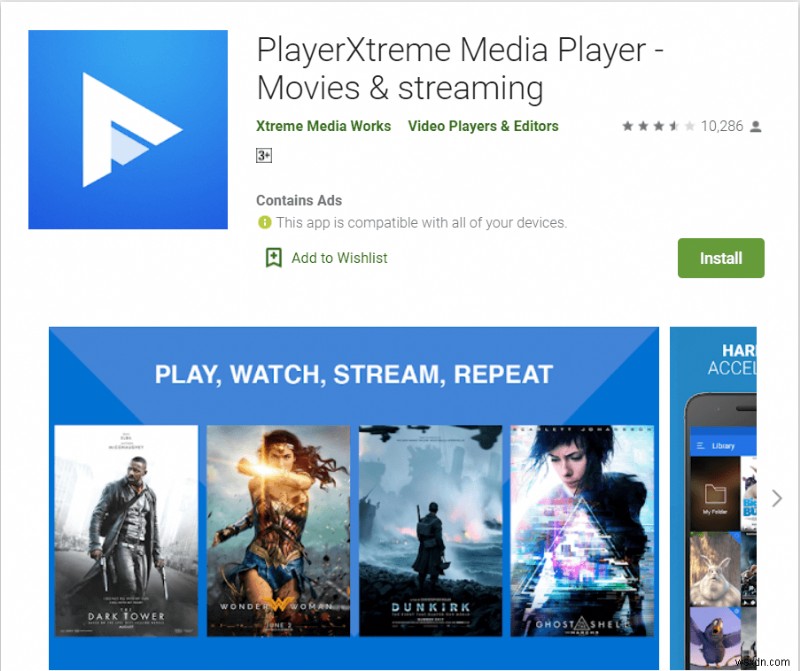Select the Wonder Woman movie poster
The height and width of the screenshot is (671, 800).
[x=279, y=531]
